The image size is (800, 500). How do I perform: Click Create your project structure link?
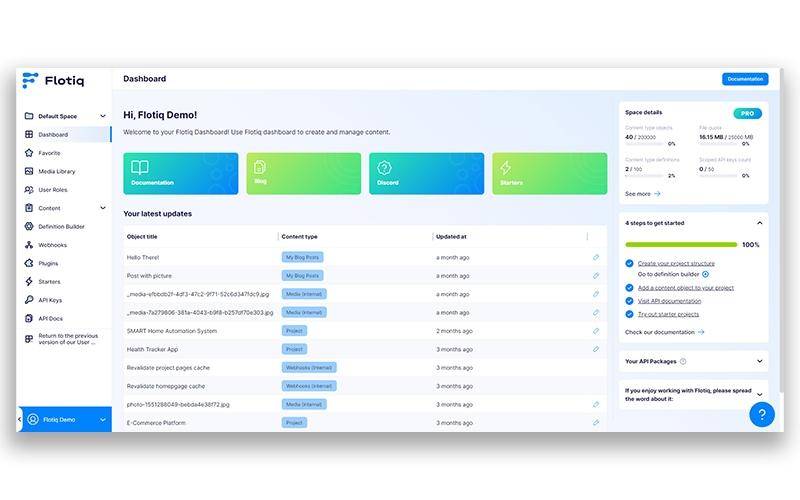(x=676, y=263)
